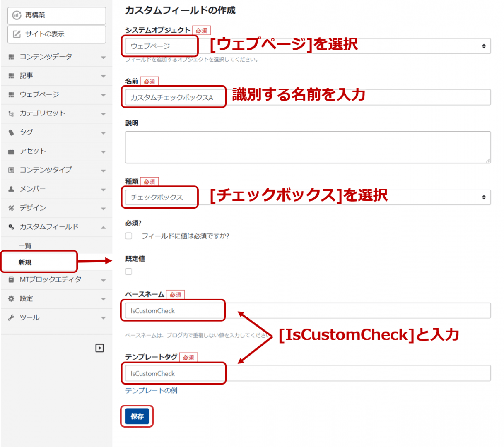This screenshot has width=504, height=447.
Task: Click the MTブロックエディタ icon
Action: (11, 280)
